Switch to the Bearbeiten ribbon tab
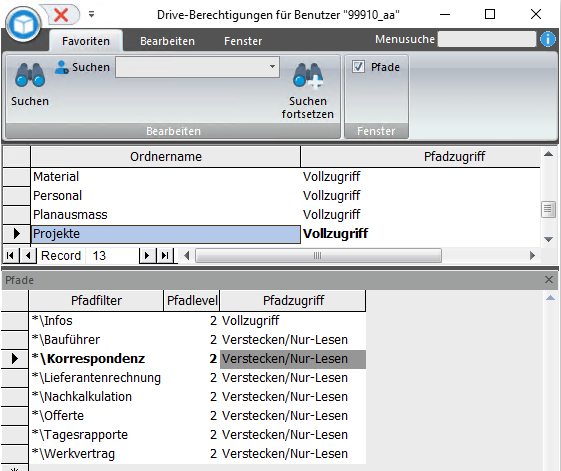This screenshot has width=561, height=471. pyautogui.click(x=167, y=41)
